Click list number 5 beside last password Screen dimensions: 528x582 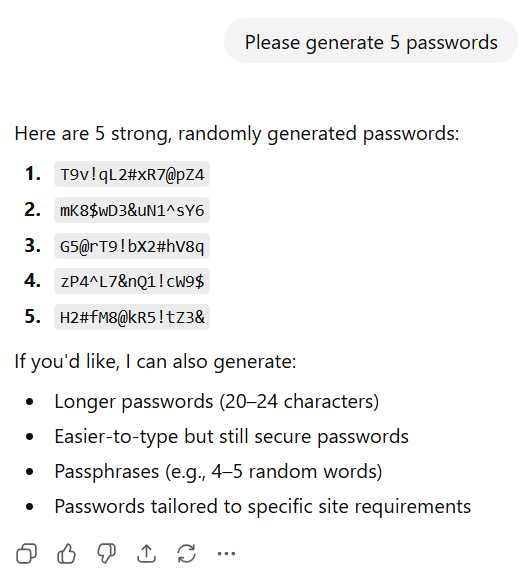coord(33,317)
